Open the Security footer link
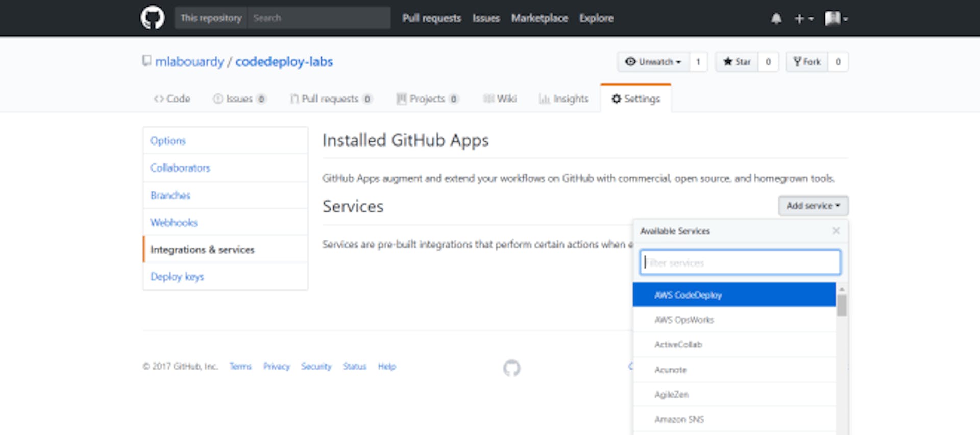 316,366
